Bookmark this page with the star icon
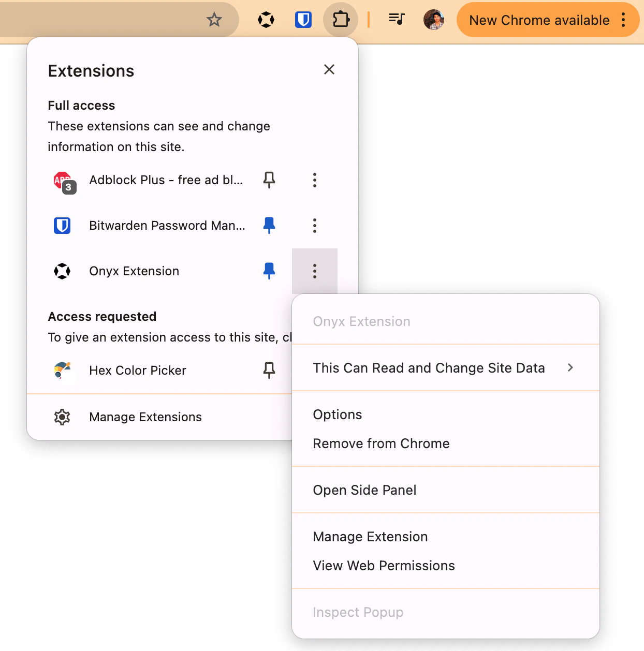This screenshot has width=644, height=651. click(x=214, y=20)
